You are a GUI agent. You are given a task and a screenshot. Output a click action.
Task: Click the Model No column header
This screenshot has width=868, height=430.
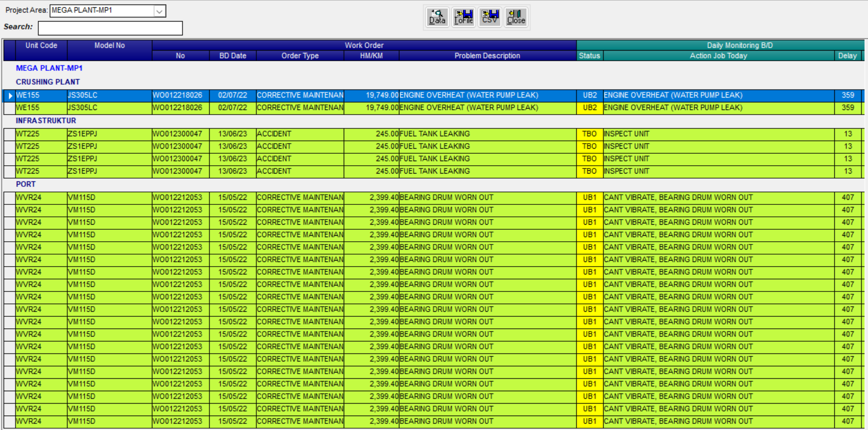point(109,46)
